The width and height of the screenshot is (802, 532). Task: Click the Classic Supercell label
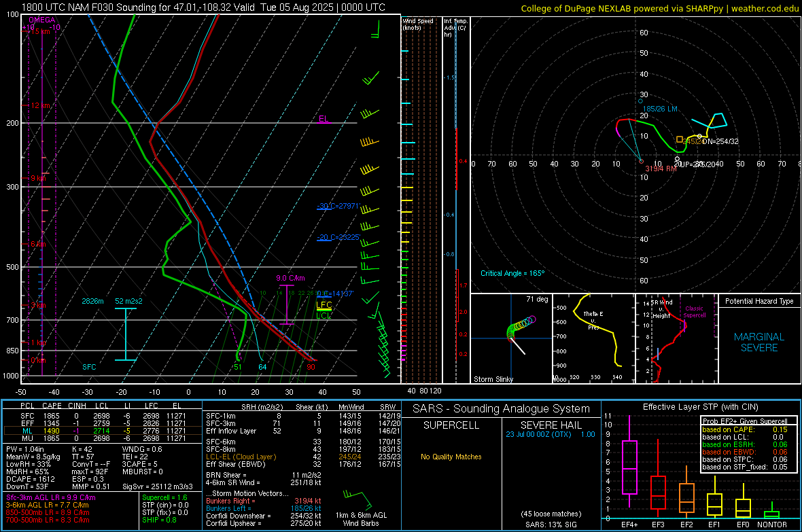coord(694,312)
